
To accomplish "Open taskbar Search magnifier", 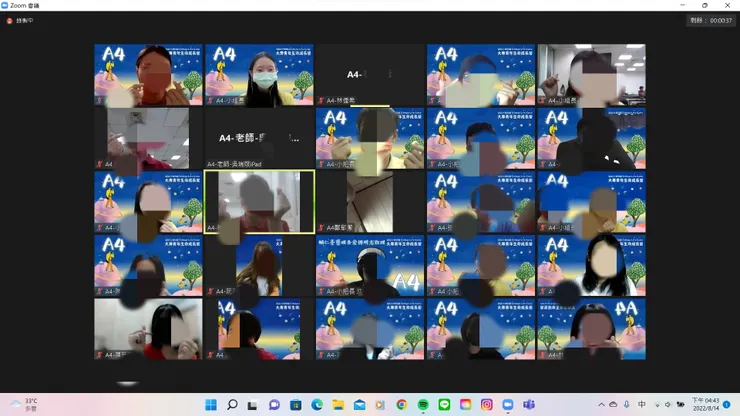I will tap(232, 405).
